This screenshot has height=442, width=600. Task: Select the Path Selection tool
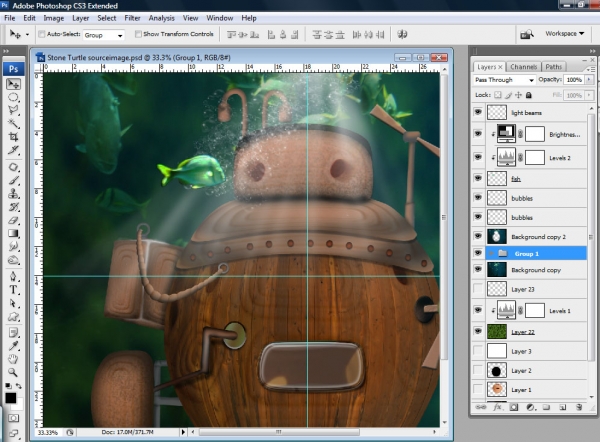(x=13, y=303)
